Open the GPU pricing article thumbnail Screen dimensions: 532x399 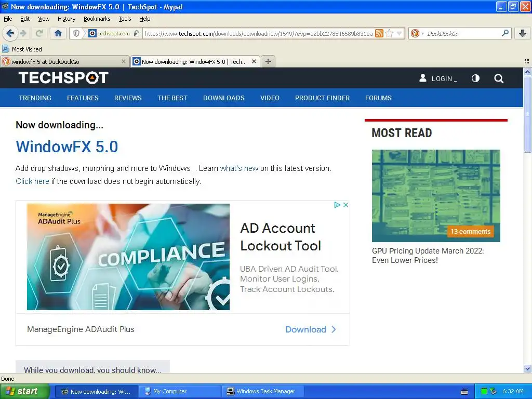click(x=436, y=196)
